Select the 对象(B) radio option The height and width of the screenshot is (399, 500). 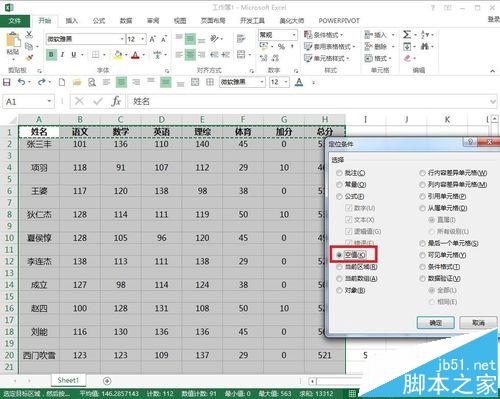[x=339, y=290]
